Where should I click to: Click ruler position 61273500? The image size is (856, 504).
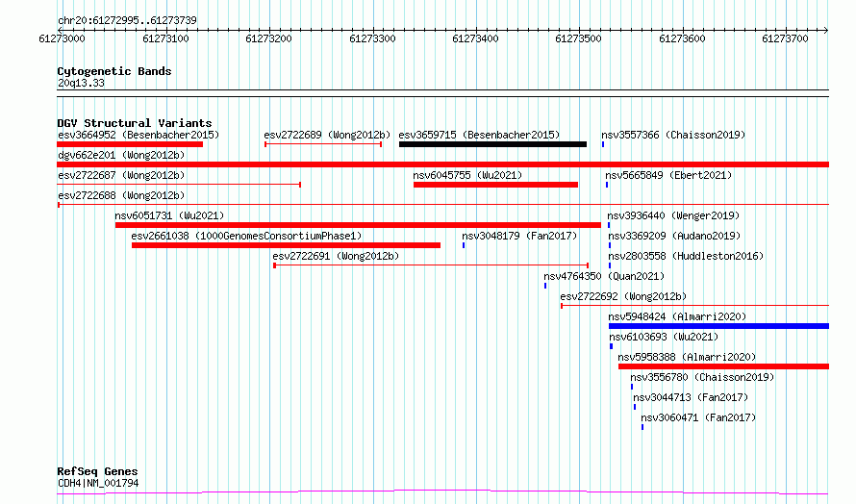(579, 38)
